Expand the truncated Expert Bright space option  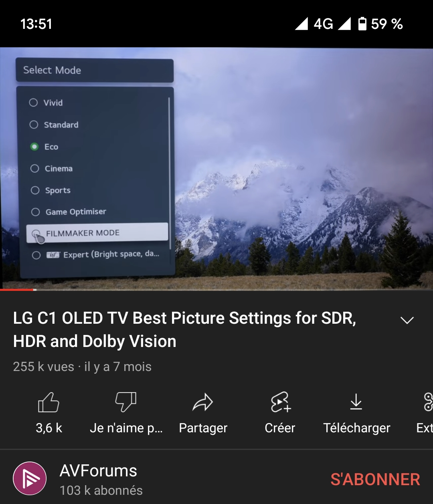tap(96, 255)
